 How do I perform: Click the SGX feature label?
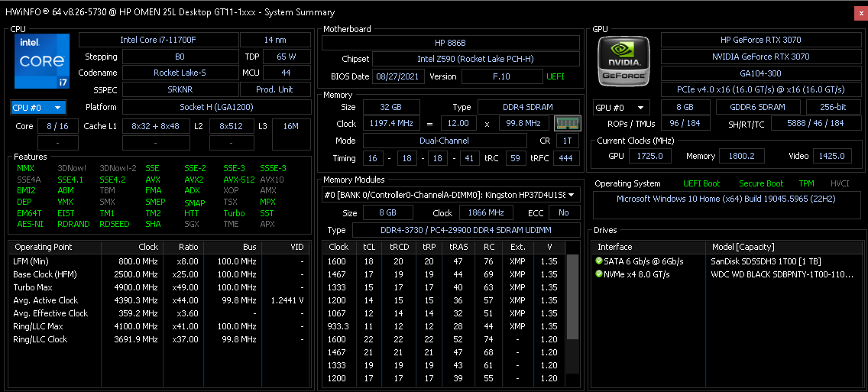coord(193,224)
